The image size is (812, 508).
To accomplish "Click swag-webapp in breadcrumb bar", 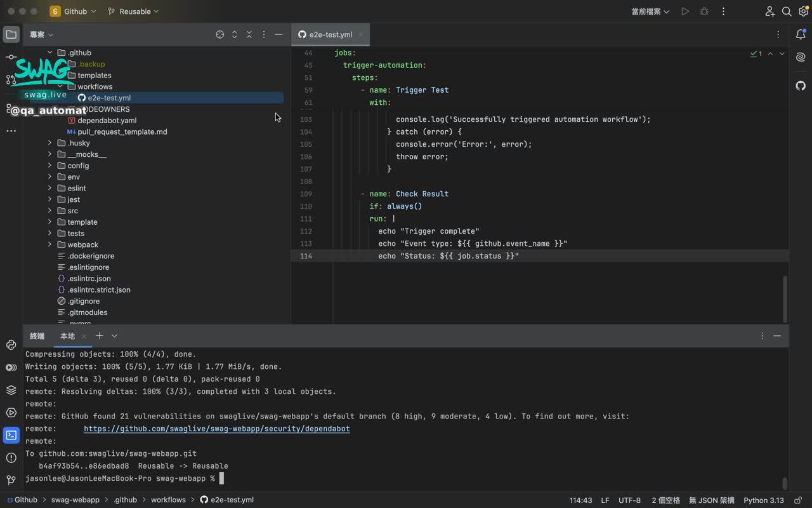I will point(75,500).
